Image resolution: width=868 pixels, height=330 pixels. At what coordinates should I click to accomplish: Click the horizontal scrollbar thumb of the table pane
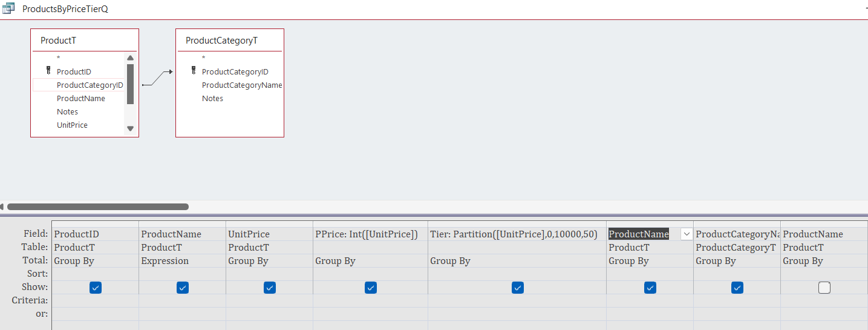tap(98, 206)
